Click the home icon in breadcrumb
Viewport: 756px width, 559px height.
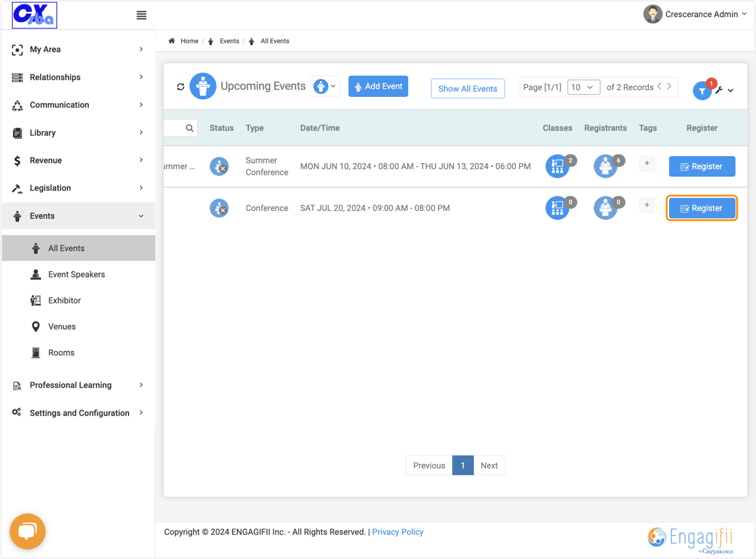(x=171, y=41)
